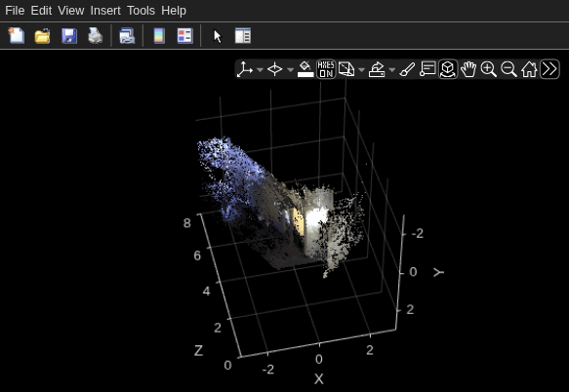This screenshot has width=569, height=392.
Task: Expand the vertical axis dropdown arrow
Action: [x=260, y=69]
